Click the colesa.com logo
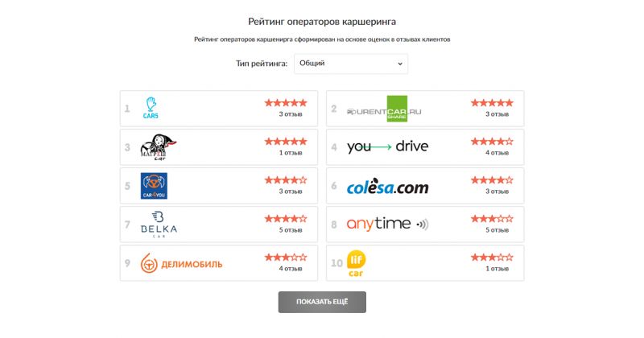 point(387,187)
